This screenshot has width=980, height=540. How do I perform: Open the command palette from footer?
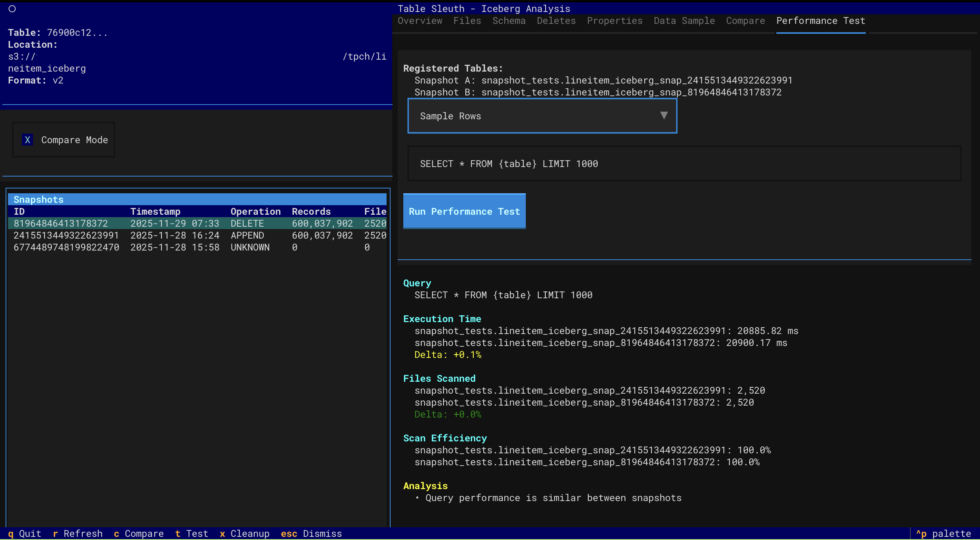[x=943, y=534]
